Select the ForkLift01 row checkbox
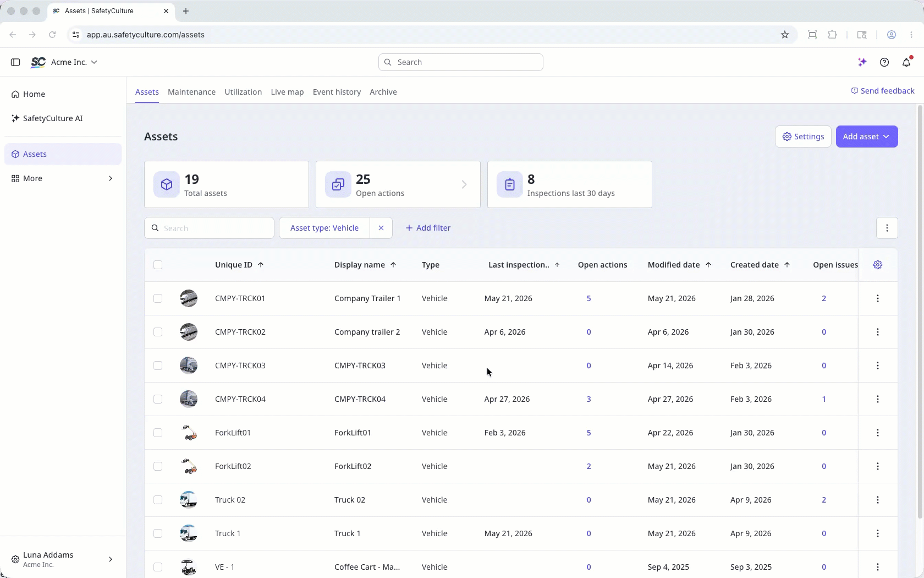Image resolution: width=924 pixels, height=578 pixels. 158,433
